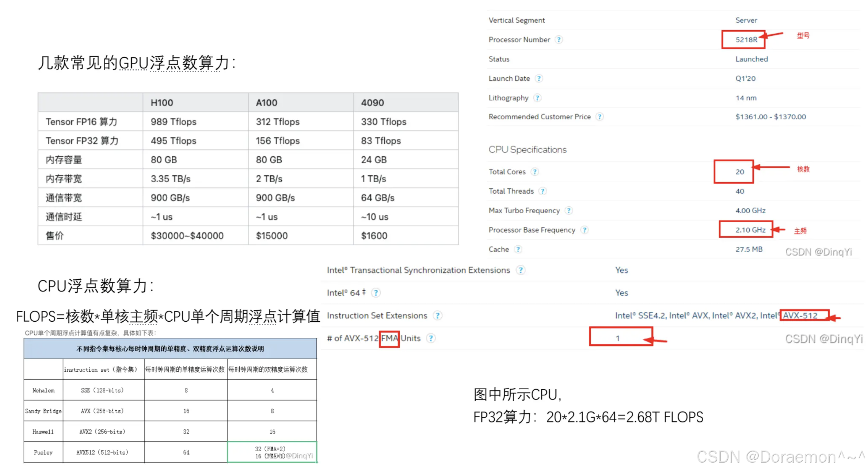This screenshot has height=471, width=868.
Task: Open Instruction Set Extensions help icon
Action: (437, 315)
